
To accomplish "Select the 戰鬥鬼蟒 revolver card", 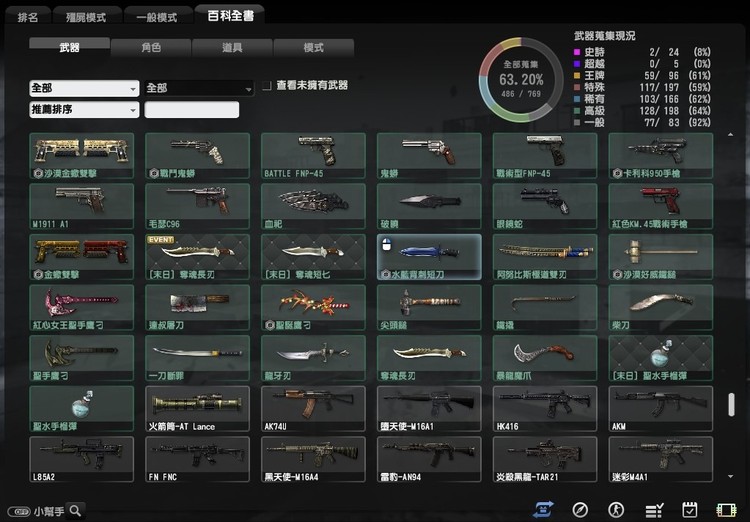I will coord(198,156).
